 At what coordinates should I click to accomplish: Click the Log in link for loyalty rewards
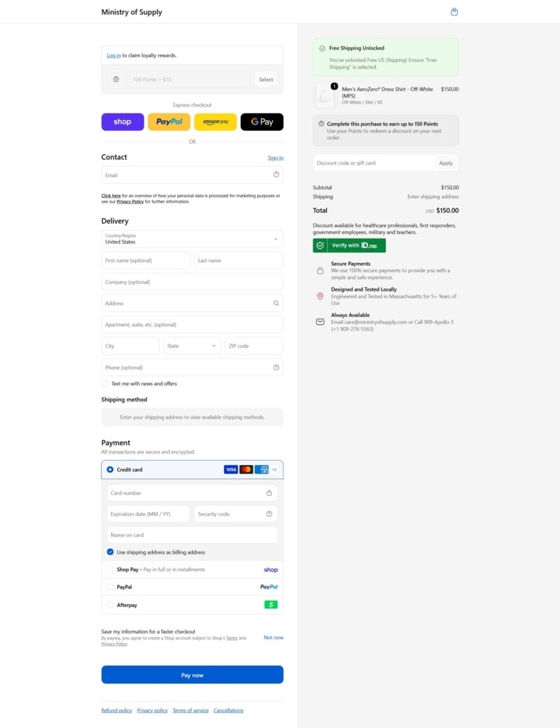[114, 55]
